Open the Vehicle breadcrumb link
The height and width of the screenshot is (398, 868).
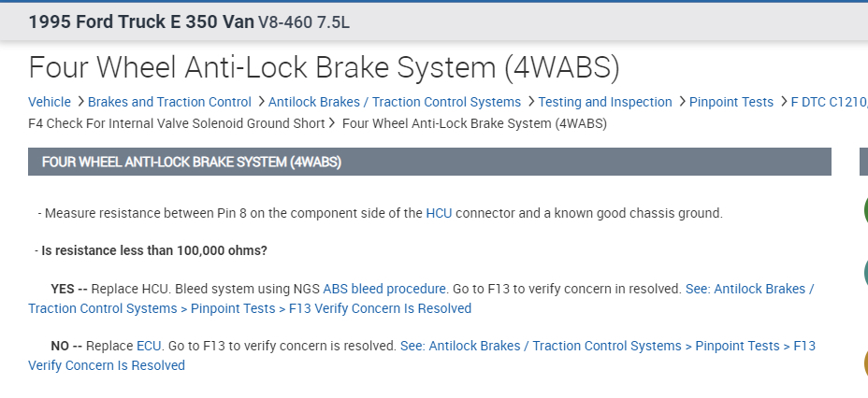tap(50, 102)
